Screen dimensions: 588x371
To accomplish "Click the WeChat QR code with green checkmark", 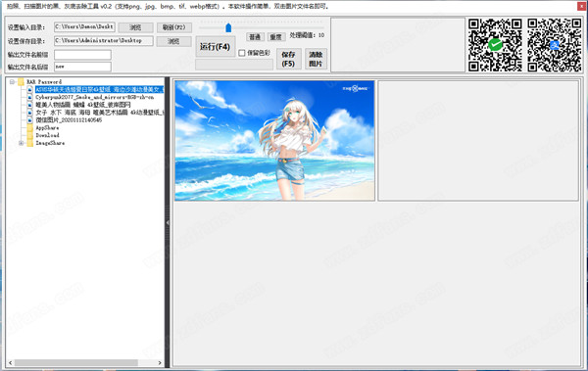I will (495, 45).
